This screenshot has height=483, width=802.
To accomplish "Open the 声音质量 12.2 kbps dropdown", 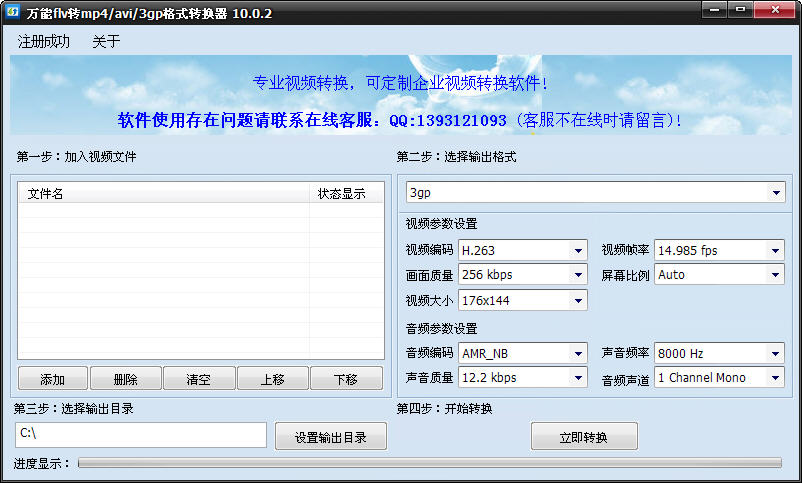I will coord(522,378).
